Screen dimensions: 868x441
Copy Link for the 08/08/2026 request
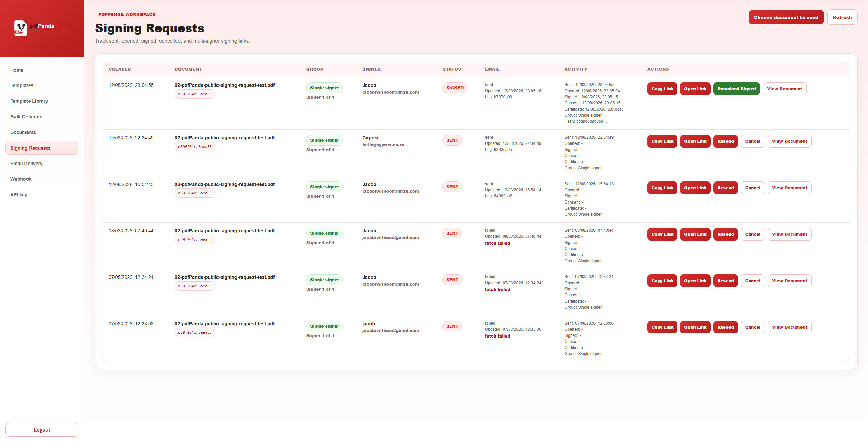(x=662, y=234)
